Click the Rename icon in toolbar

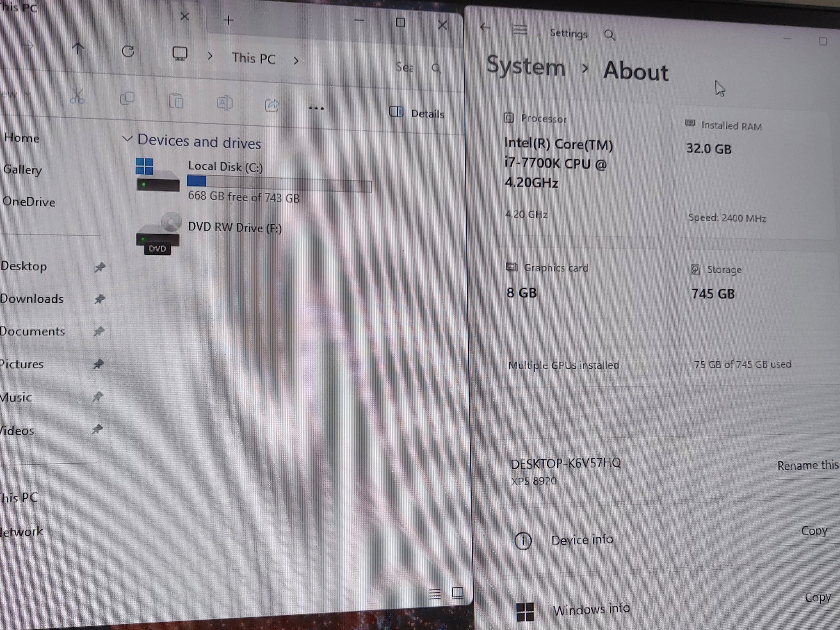pyautogui.click(x=224, y=103)
